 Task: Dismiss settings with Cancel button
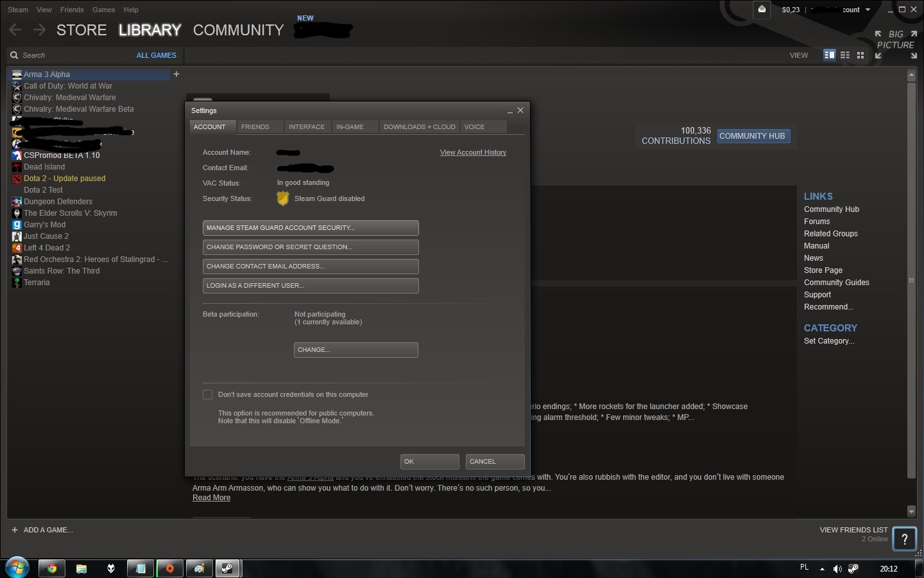click(495, 462)
